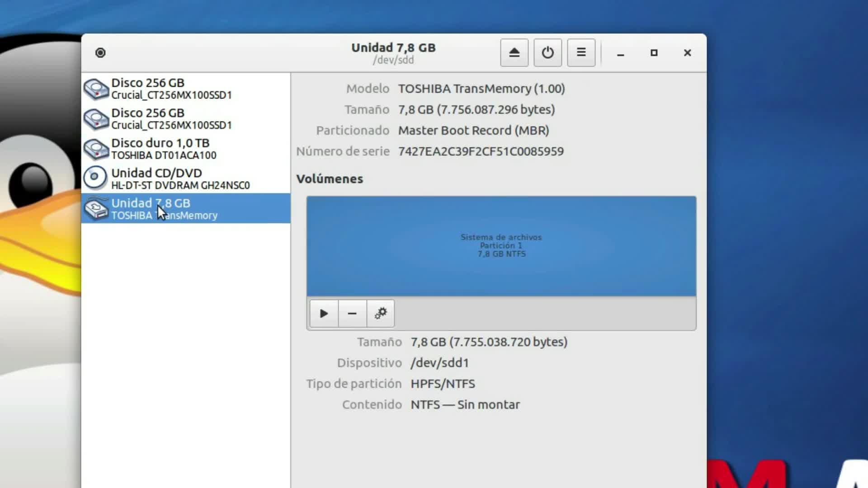868x488 pixels.
Task: Maximize the Disks window
Action: (654, 53)
